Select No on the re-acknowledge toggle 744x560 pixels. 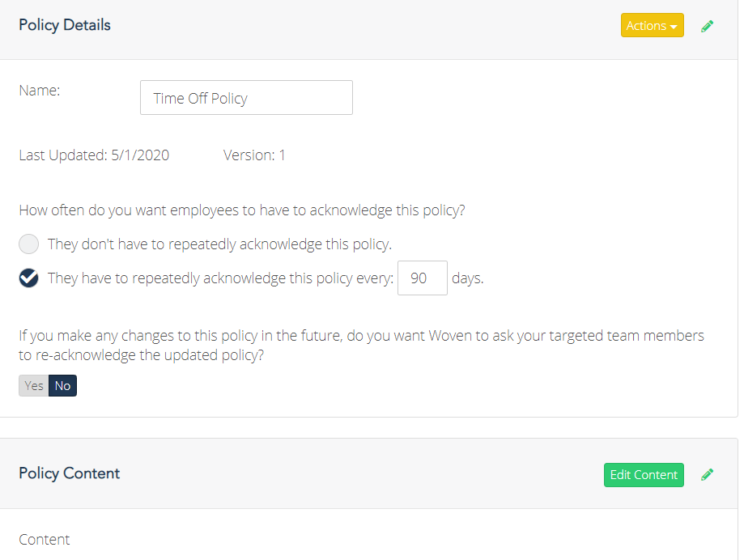click(x=62, y=385)
